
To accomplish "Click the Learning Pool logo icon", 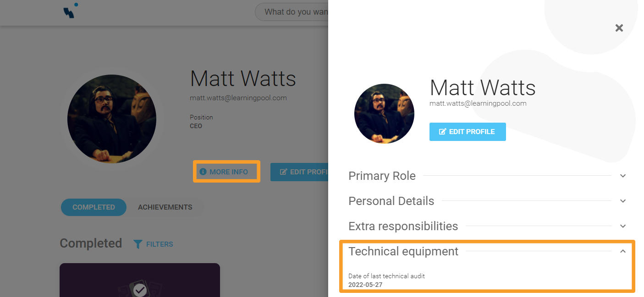I will click(71, 11).
